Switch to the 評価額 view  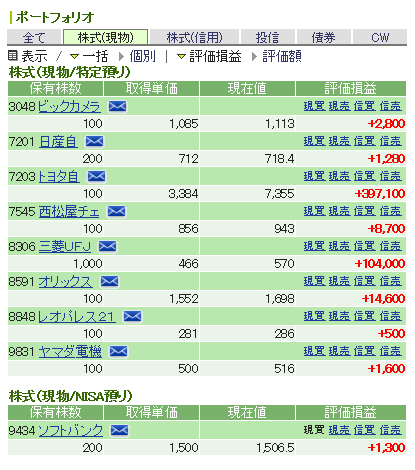tap(282, 56)
